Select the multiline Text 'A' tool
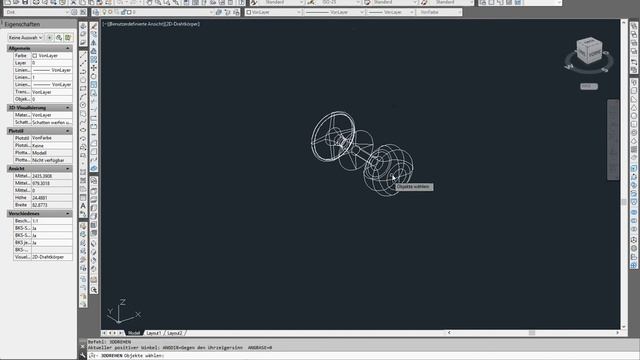This screenshot has width=640, height=360. click(83, 206)
